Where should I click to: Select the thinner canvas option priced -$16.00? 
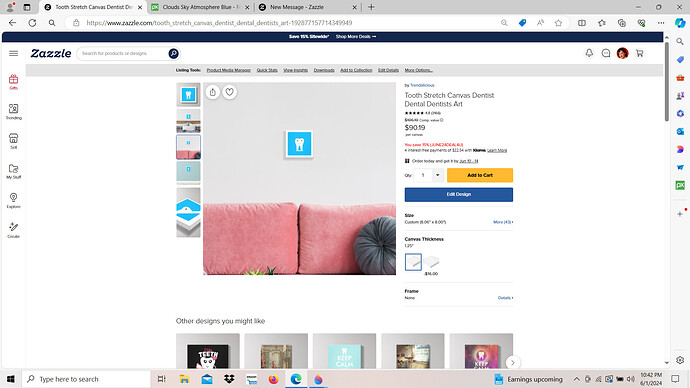coord(431,262)
